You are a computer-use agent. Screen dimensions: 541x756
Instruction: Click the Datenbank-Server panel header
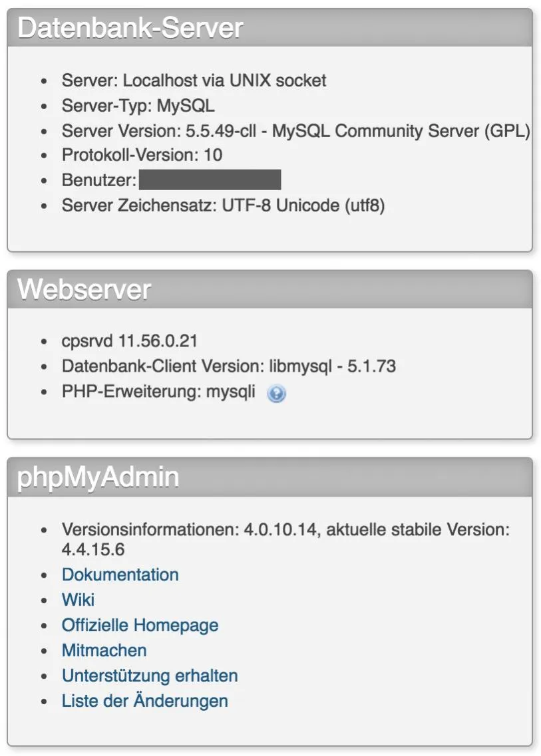[x=270, y=27]
